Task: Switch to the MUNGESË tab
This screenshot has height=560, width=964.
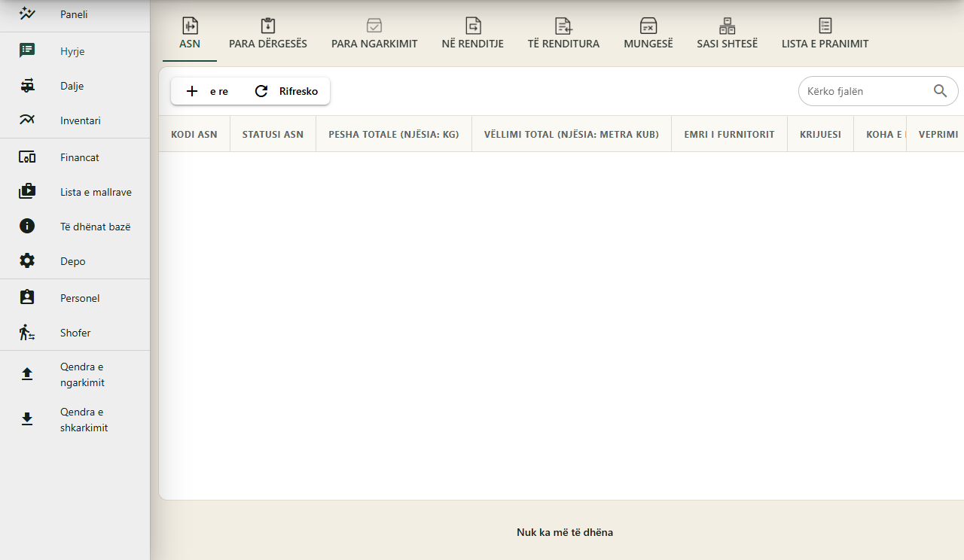Action: [648, 35]
